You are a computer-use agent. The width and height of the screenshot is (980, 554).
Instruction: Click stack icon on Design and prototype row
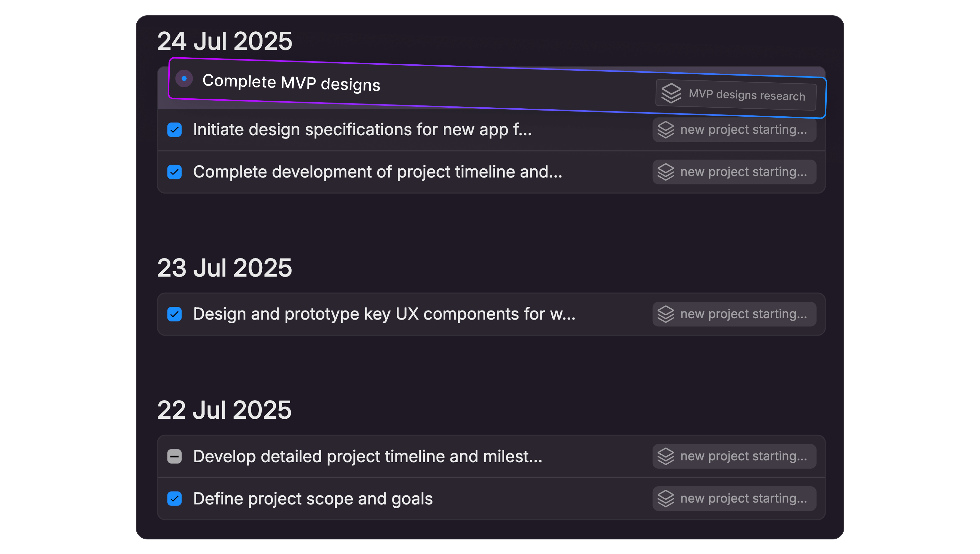pyautogui.click(x=665, y=314)
